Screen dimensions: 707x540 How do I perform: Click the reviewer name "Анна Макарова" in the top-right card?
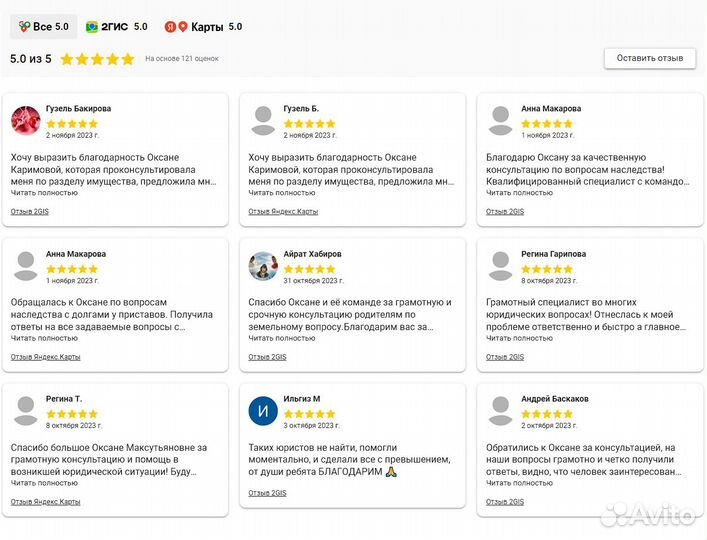point(550,108)
